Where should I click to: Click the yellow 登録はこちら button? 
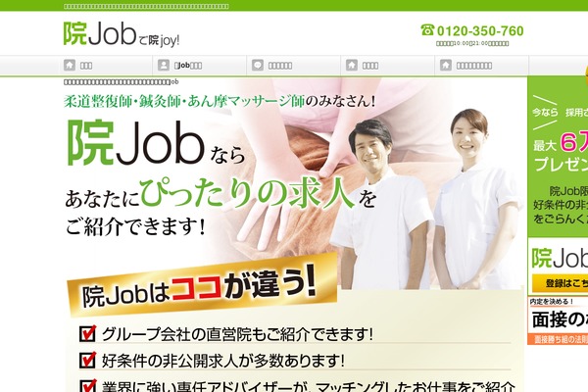point(561,283)
